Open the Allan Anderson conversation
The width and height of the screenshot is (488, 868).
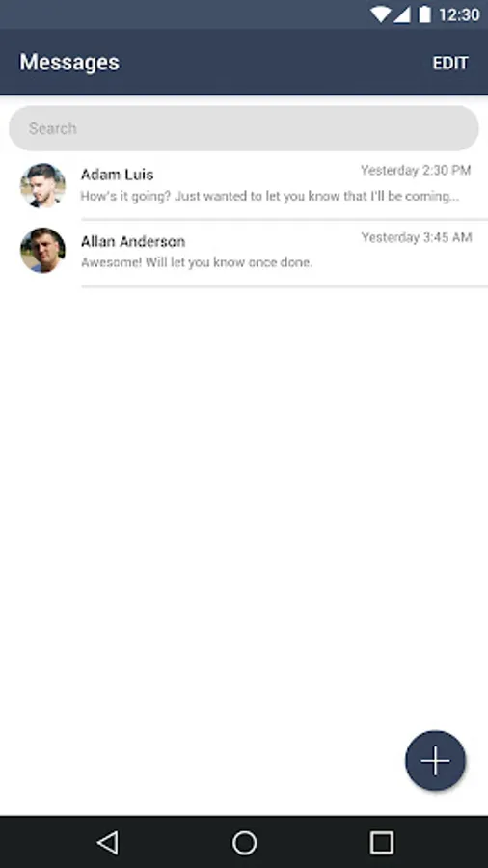click(x=244, y=253)
